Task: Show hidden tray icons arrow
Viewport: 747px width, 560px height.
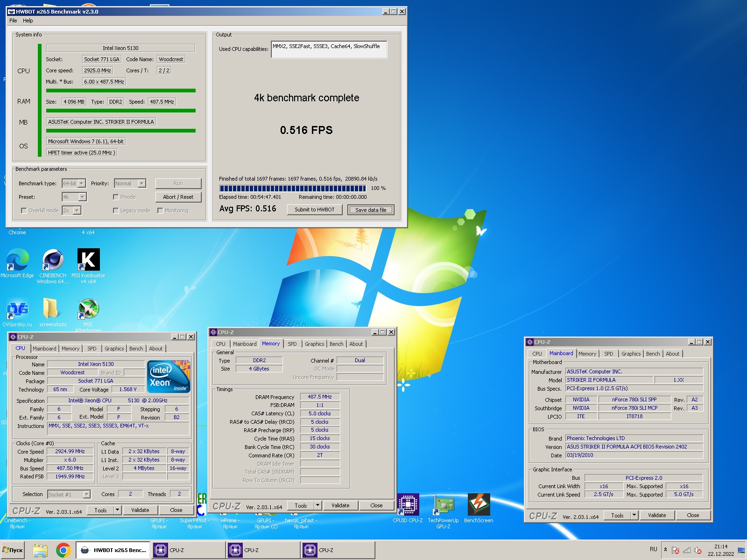Action: [665, 550]
